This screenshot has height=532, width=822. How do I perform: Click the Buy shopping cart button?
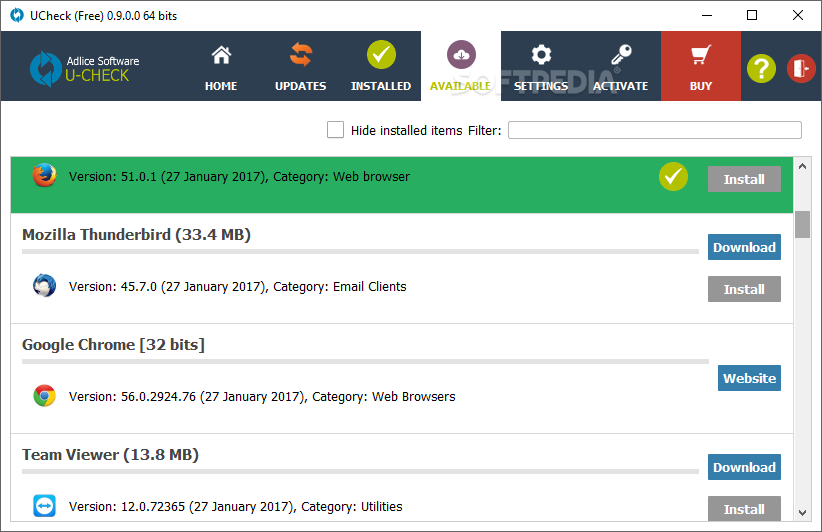click(x=701, y=66)
